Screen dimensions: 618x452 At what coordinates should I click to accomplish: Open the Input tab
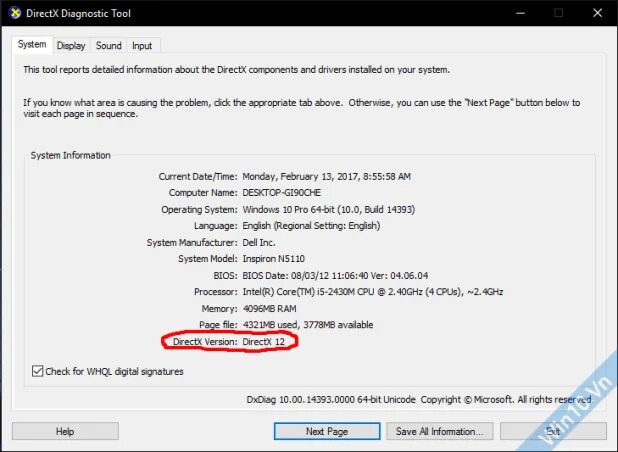click(x=142, y=46)
